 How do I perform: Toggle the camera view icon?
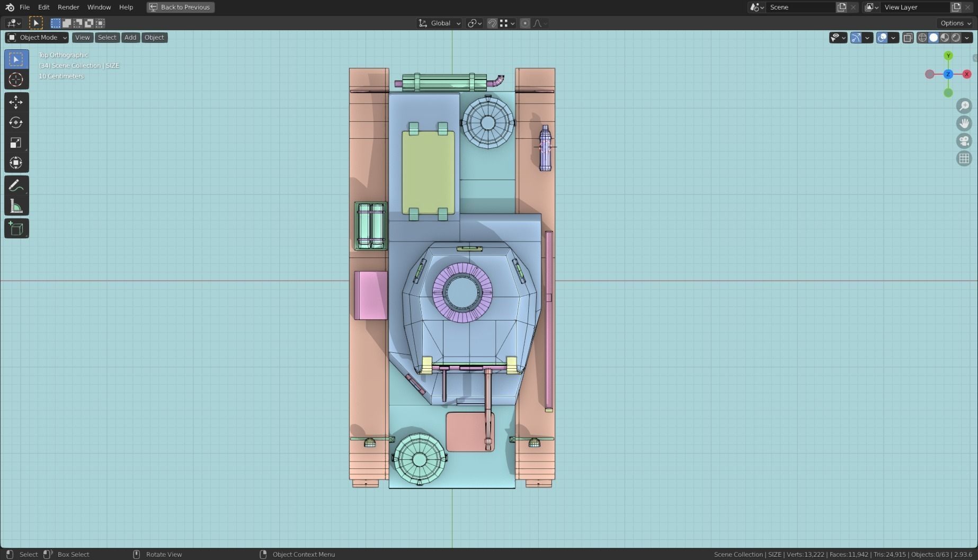[x=964, y=141]
